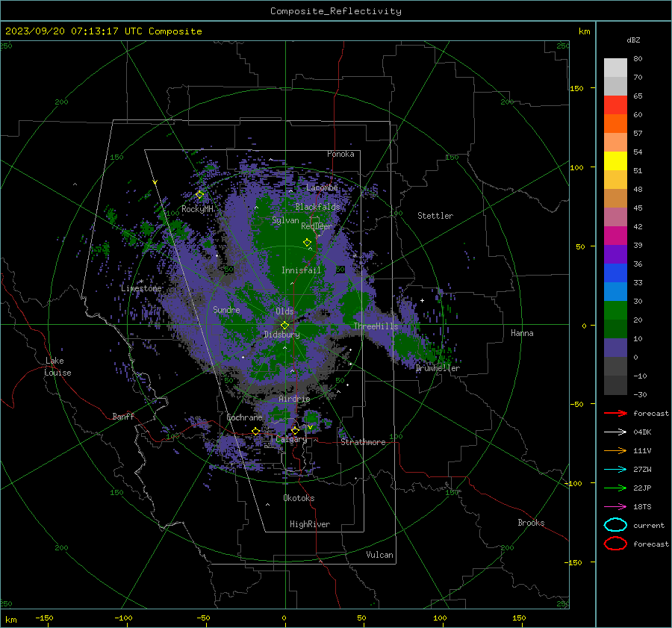672x628 pixels.
Task: Click the red forecast arrow in legend
Action: pos(615,413)
